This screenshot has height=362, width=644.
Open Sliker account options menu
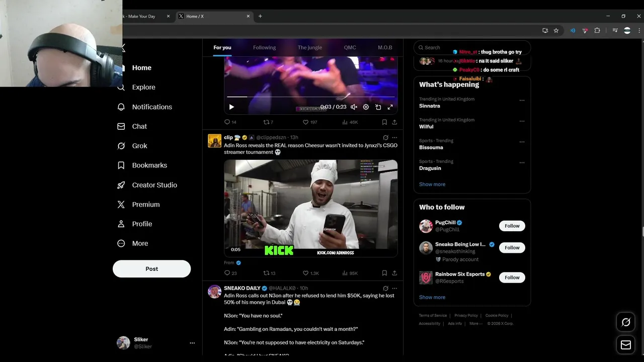click(x=192, y=343)
